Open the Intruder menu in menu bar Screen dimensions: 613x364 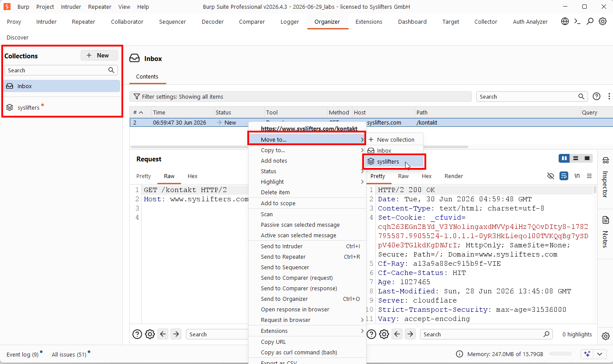71,7
